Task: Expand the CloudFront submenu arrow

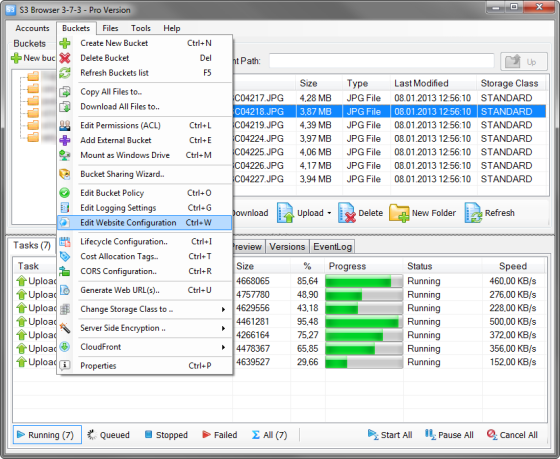Action: click(223, 347)
